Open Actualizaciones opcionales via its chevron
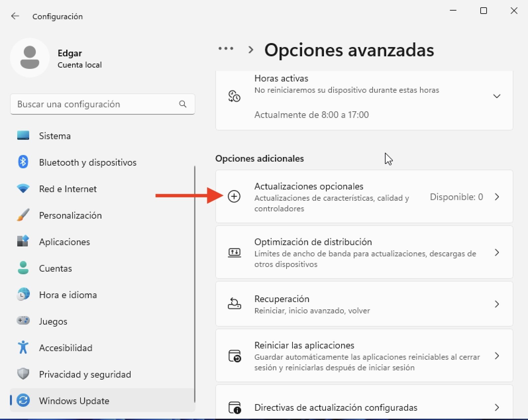 (x=497, y=197)
